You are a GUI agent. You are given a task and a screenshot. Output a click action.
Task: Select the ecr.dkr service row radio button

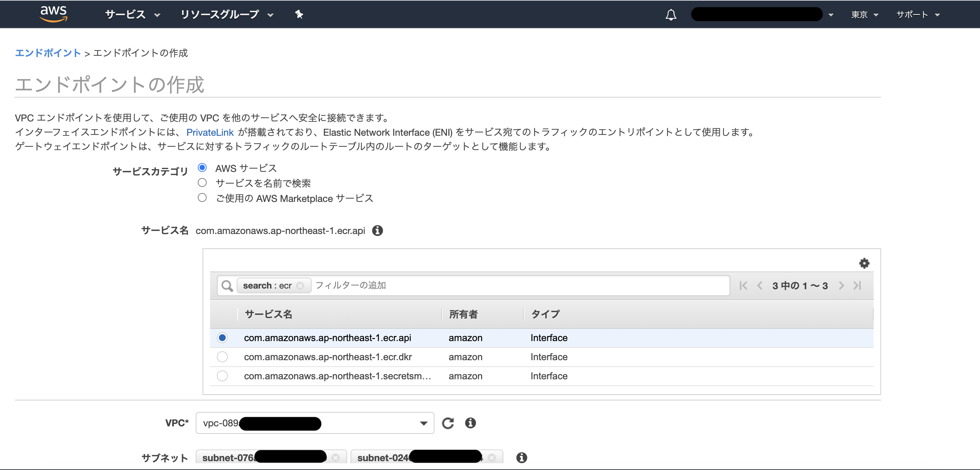222,357
